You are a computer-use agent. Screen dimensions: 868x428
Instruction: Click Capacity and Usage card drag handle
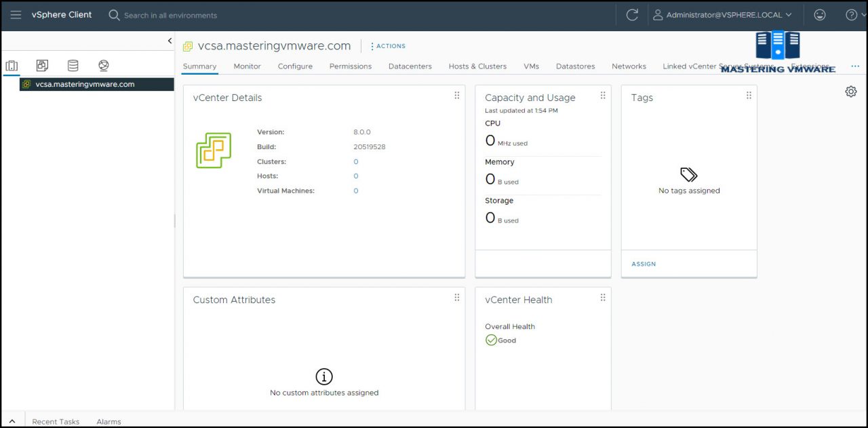click(603, 96)
